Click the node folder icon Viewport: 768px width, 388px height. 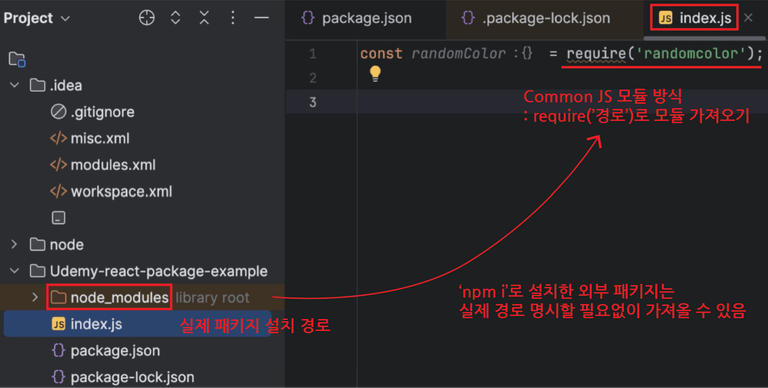tap(37, 244)
